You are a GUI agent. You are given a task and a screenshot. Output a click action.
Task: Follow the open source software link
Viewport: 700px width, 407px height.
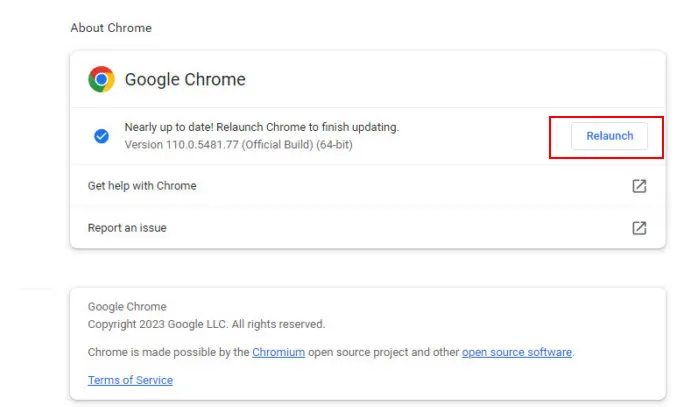[x=516, y=352]
